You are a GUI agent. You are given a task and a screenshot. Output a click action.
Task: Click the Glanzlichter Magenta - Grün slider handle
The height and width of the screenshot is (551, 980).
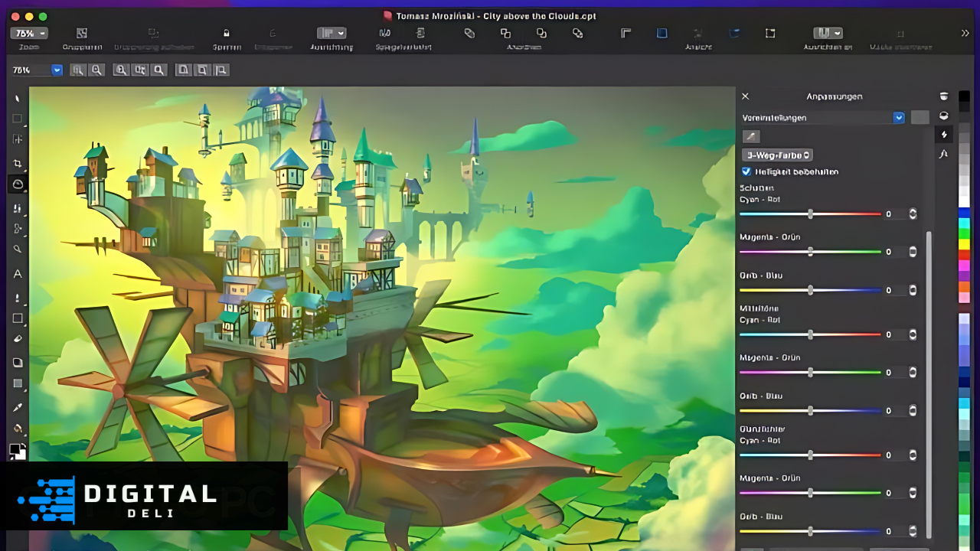[x=810, y=493]
